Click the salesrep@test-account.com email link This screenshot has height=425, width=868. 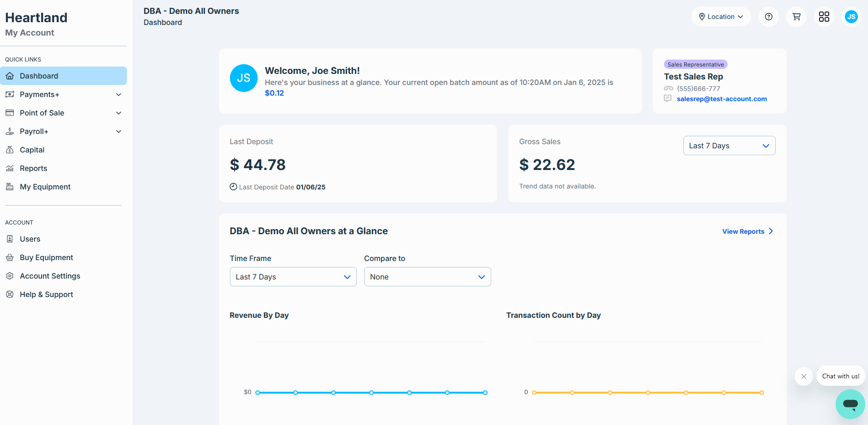pyautogui.click(x=722, y=99)
